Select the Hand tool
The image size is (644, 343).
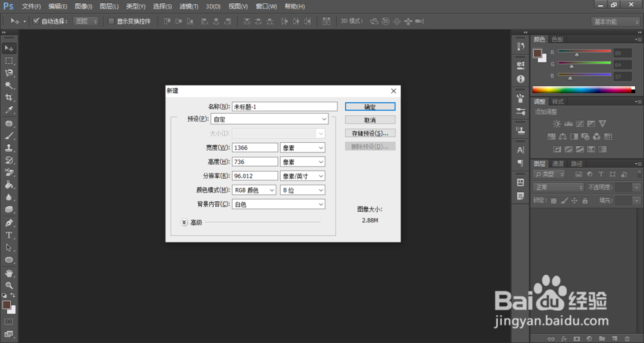point(8,273)
